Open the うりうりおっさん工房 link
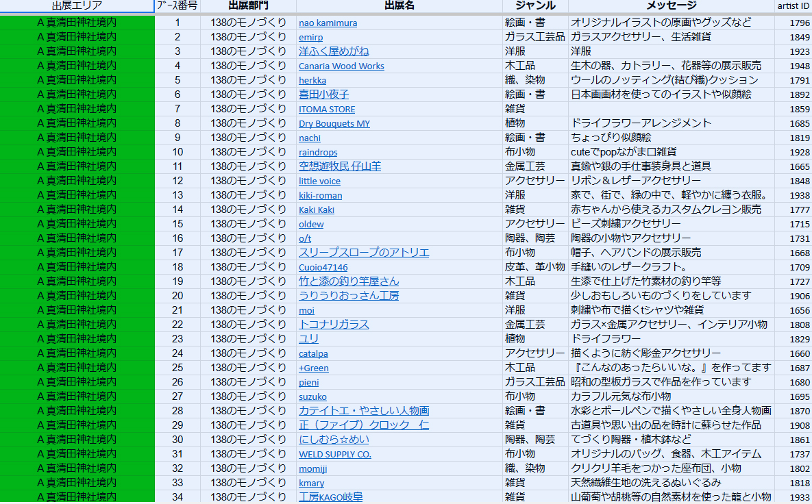Image resolution: width=812 pixels, height=504 pixels. (x=349, y=295)
